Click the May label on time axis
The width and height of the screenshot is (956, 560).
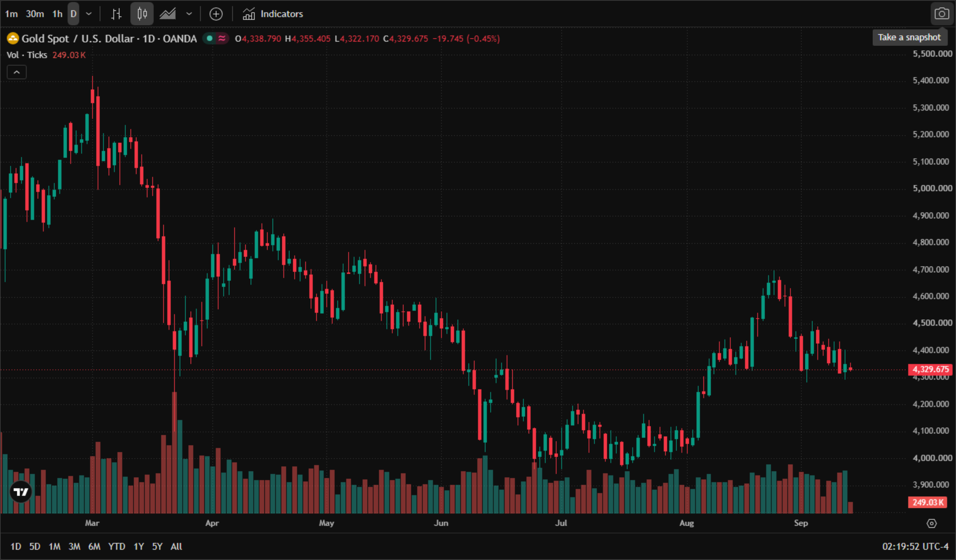[327, 523]
